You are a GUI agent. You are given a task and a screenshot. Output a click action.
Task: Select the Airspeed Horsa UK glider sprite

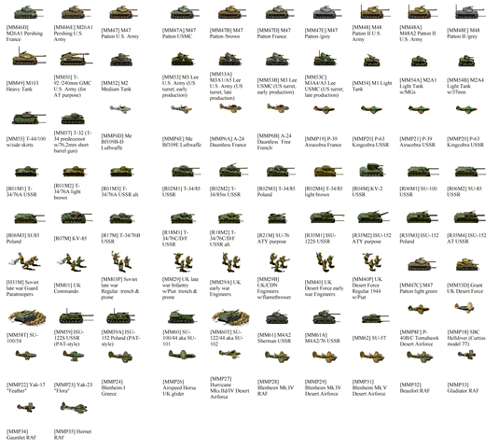coord(183,355)
